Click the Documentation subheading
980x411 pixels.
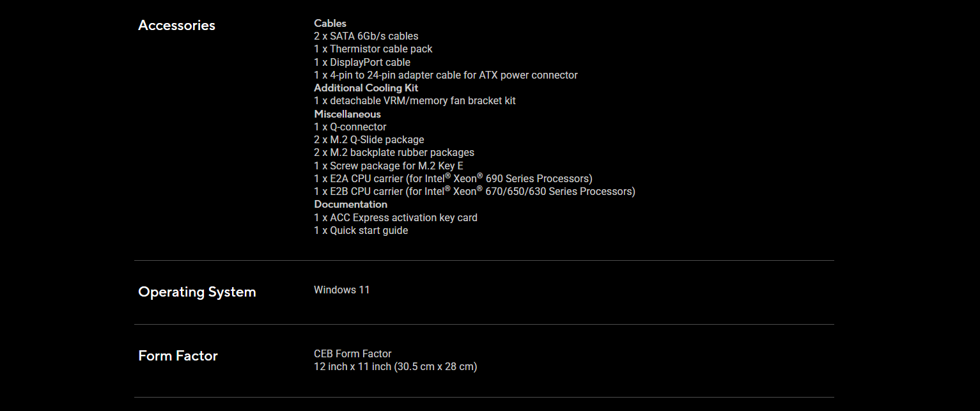click(350, 205)
